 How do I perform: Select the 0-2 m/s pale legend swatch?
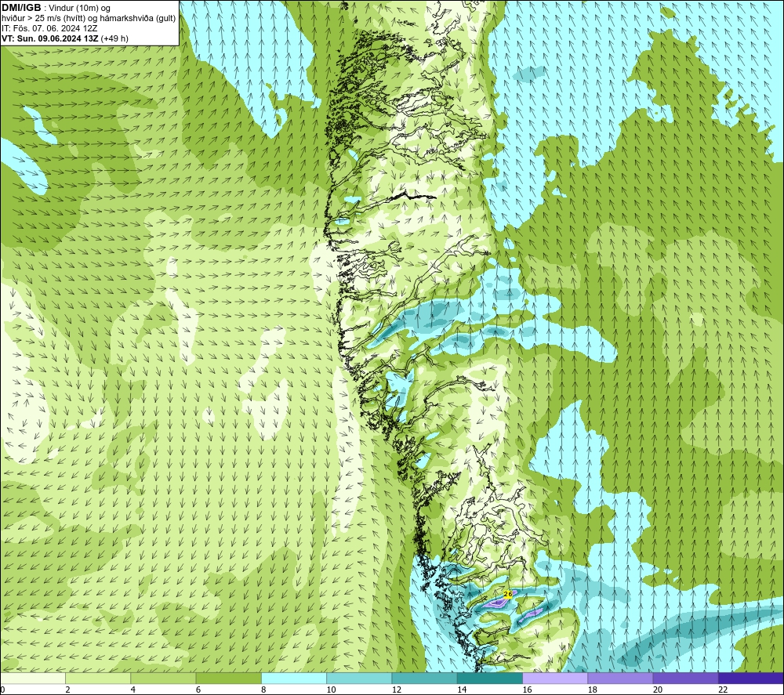[32, 678]
